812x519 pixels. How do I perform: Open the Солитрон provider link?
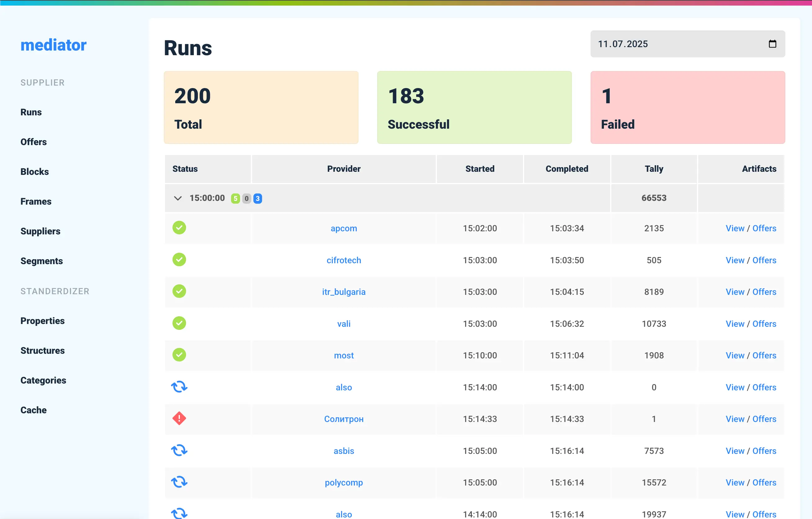pos(344,419)
